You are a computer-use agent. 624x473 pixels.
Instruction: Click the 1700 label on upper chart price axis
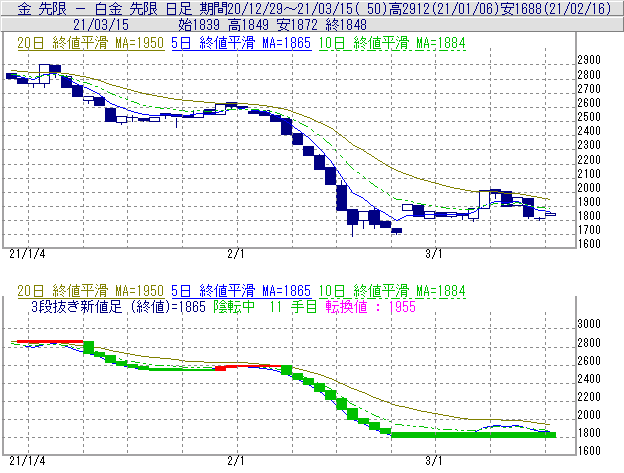(x=589, y=230)
